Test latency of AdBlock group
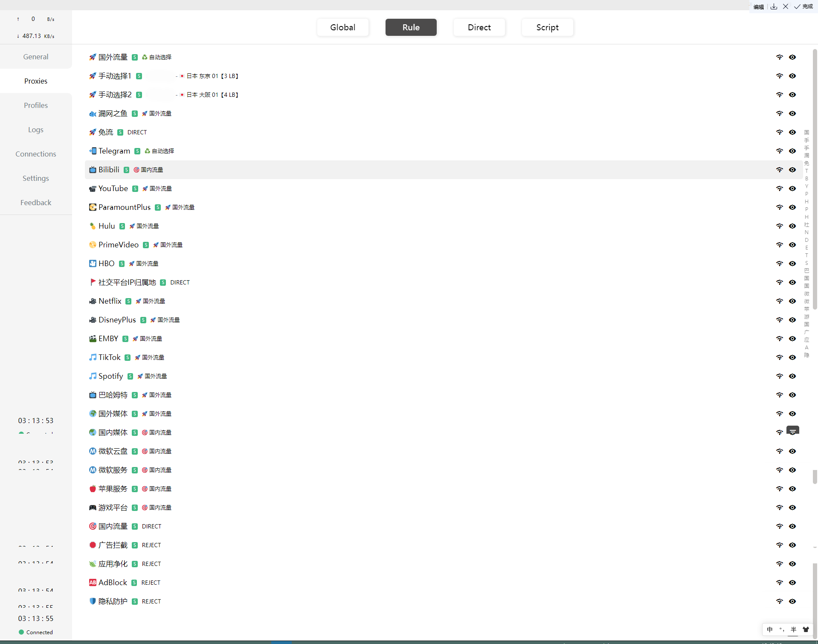 tap(780, 583)
